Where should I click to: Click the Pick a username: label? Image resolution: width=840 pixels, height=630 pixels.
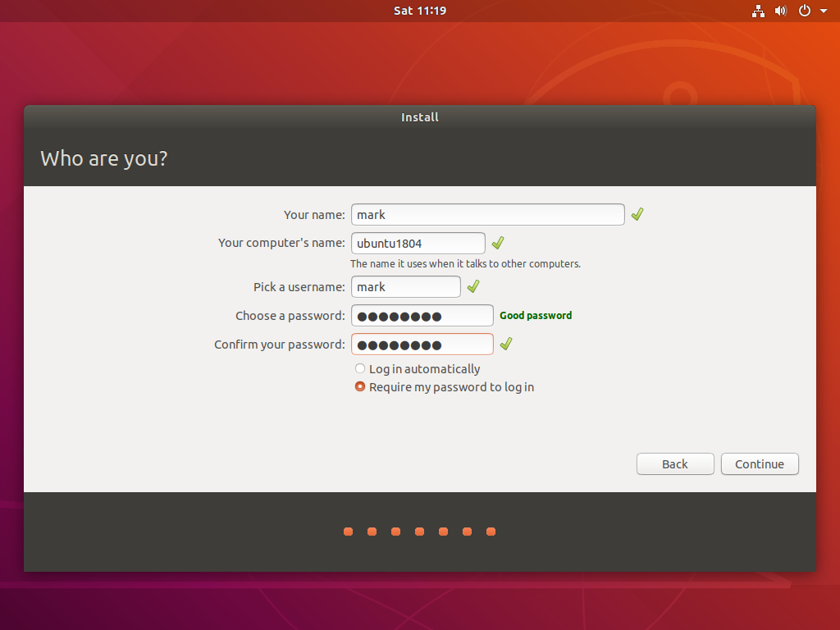[x=299, y=287]
